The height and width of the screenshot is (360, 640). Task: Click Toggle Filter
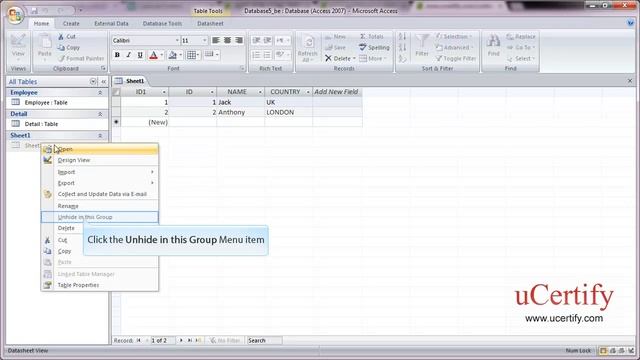coord(456,58)
